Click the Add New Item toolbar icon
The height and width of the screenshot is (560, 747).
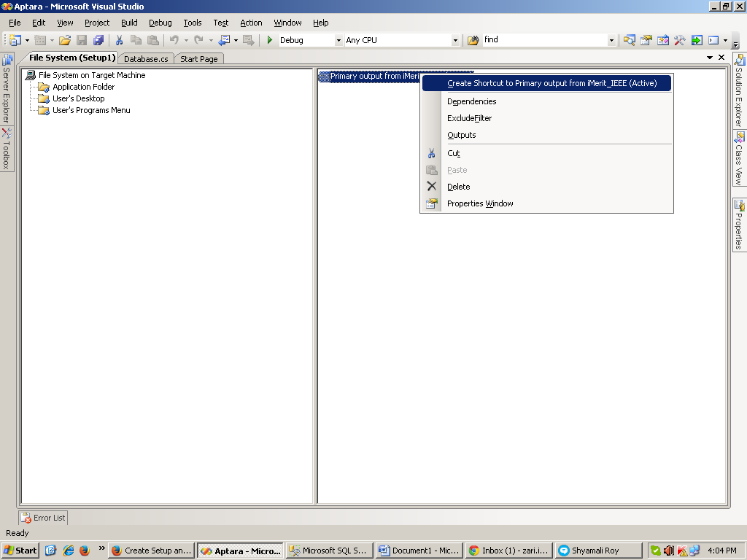click(41, 41)
